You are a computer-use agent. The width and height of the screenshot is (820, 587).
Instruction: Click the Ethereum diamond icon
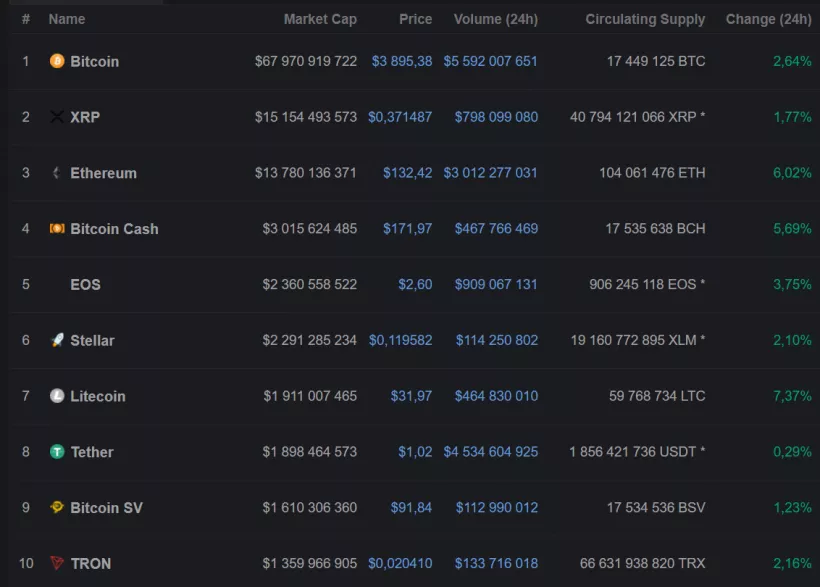click(57, 173)
